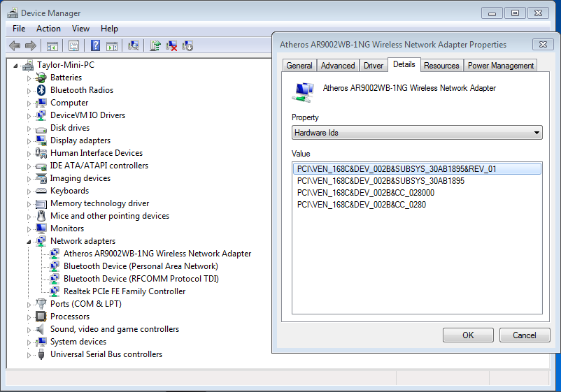Click Update driver software toolbar icon

pyautogui.click(x=155, y=45)
